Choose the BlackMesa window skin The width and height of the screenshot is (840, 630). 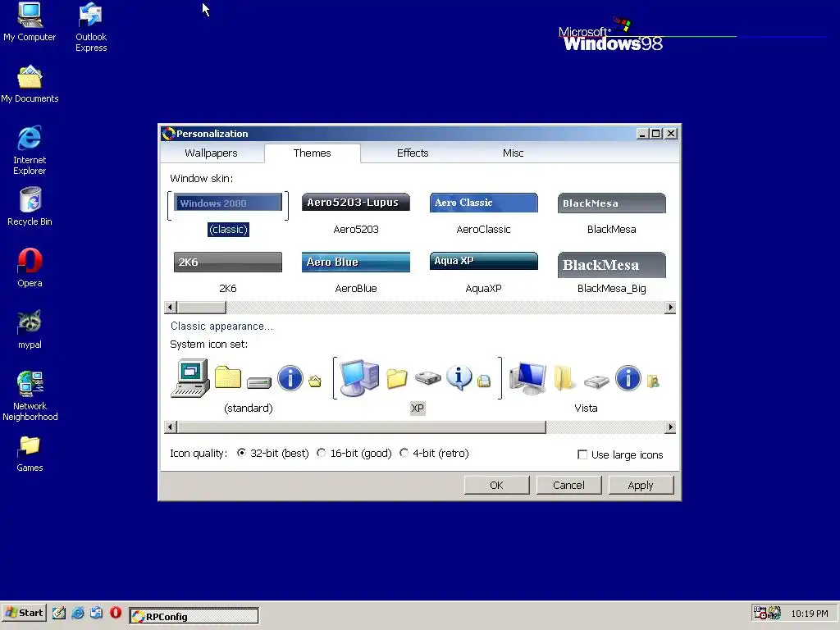(x=611, y=213)
